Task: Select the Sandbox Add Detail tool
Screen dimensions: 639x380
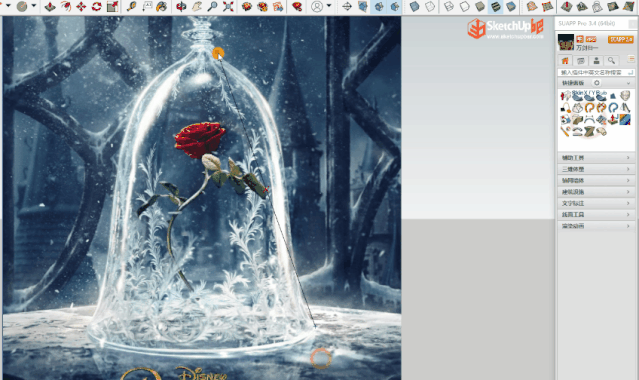Action: tap(613, 7)
